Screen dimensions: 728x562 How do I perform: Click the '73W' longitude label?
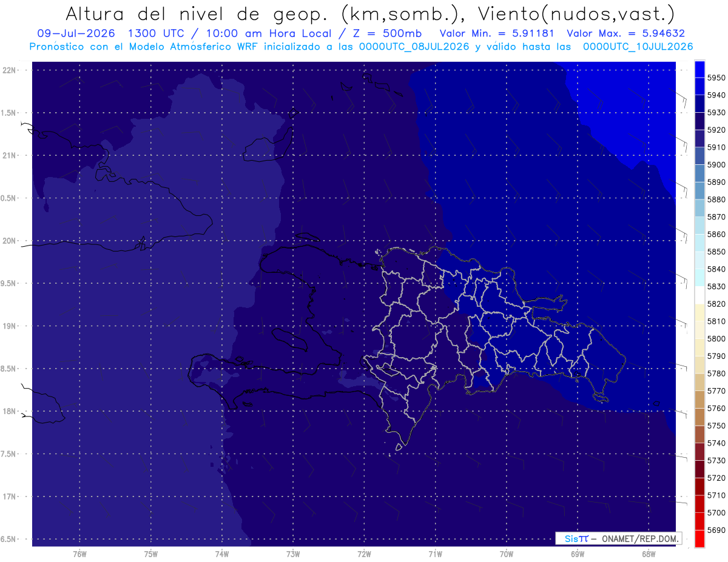(293, 554)
